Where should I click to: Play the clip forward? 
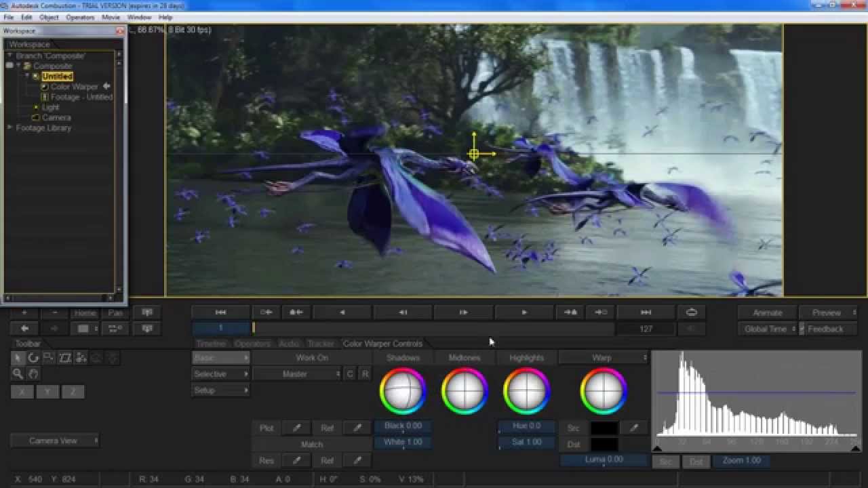[x=524, y=312]
